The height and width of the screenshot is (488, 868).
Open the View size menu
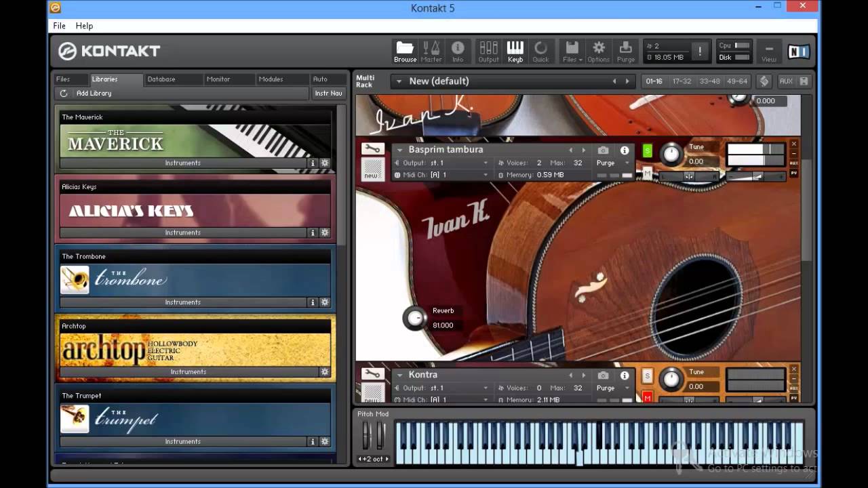[768, 52]
